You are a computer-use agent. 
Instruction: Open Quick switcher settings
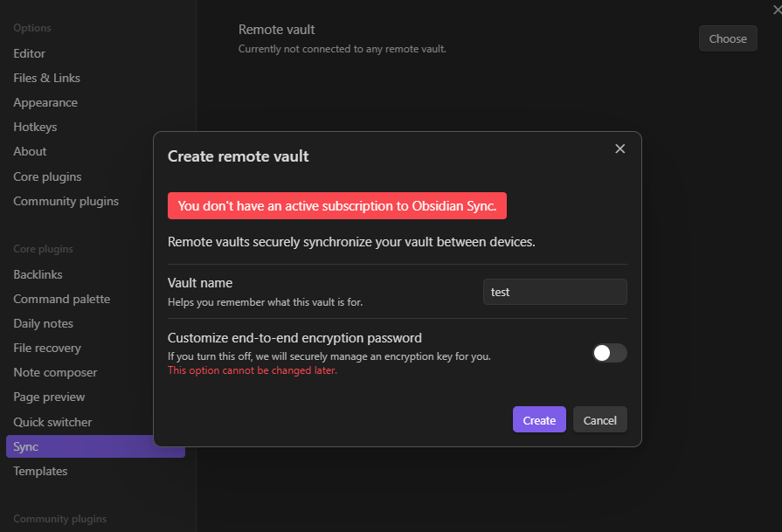point(52,422)
